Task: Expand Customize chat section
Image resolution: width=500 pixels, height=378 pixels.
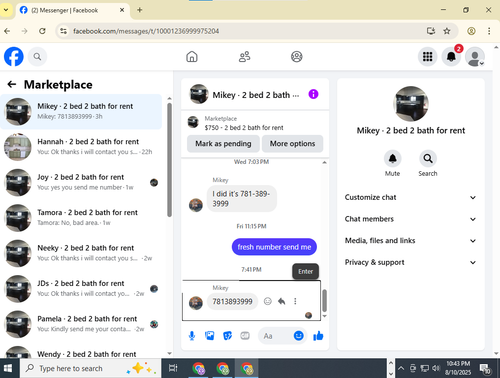Action: click(x=410, y=197)
